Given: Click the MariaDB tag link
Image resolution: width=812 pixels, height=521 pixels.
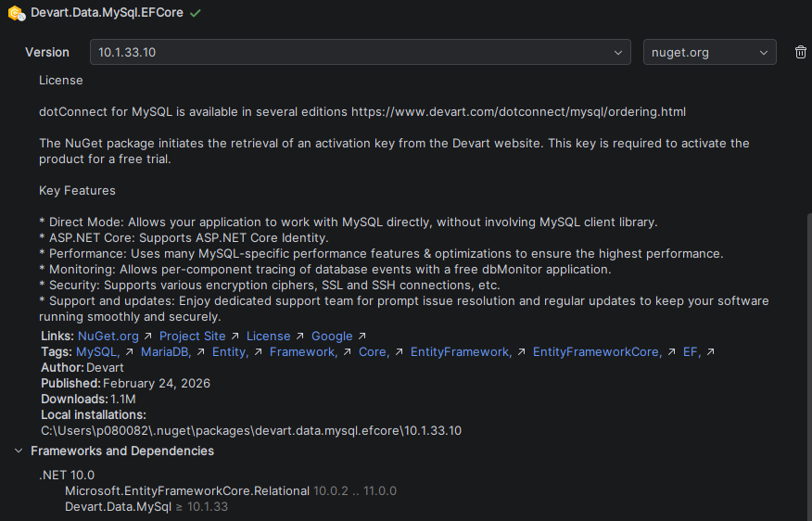Looking at the screenshot, I should tap(166, 352).
